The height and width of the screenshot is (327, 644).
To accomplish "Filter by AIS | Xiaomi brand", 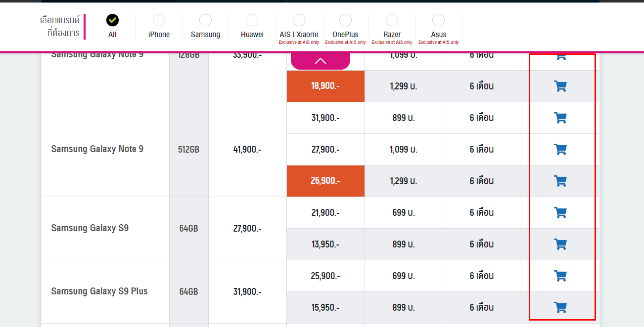I will point(299,20).
